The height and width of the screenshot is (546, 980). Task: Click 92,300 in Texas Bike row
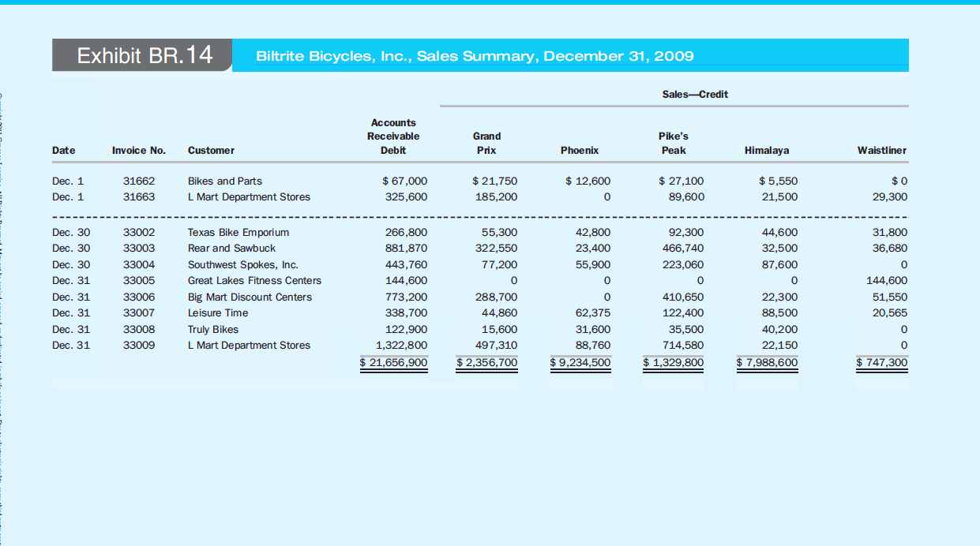click(687, 232)
